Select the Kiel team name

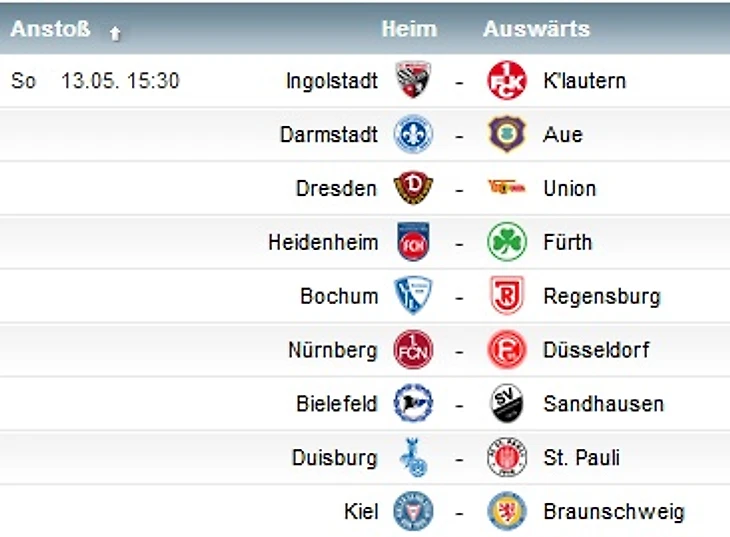click(x=361, y=511)
